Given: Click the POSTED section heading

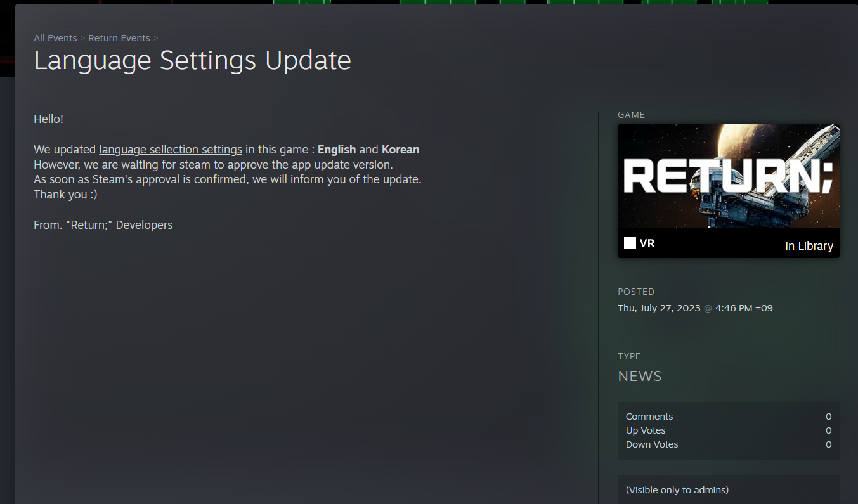Looking at the screenshot, I should [x=636, y=292].
